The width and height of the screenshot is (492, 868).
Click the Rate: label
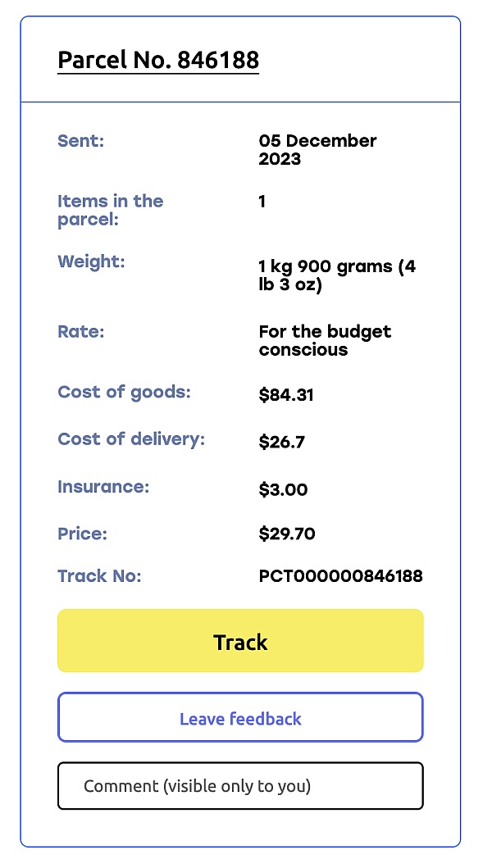coord(80,332)
